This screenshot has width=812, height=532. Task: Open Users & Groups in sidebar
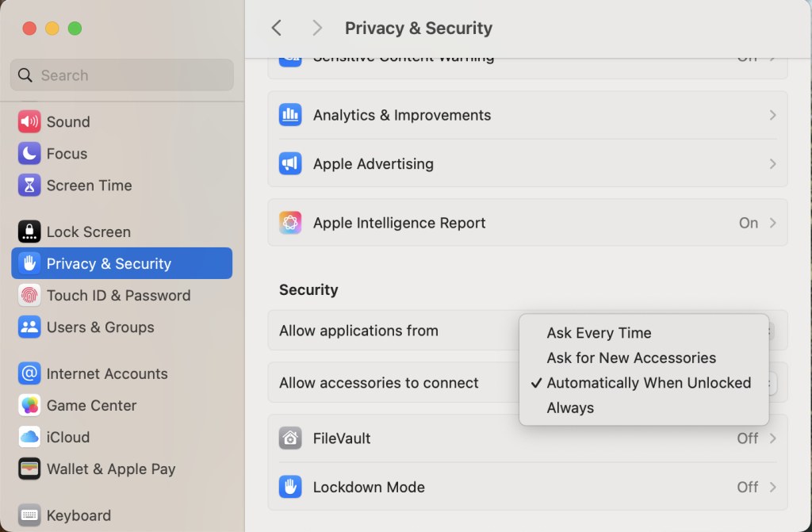[100, 327]
